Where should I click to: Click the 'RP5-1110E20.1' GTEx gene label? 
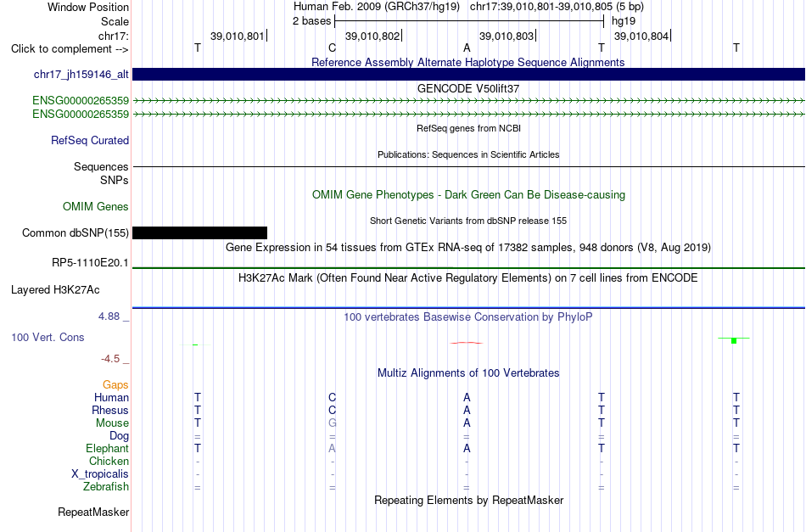(90, 263)
